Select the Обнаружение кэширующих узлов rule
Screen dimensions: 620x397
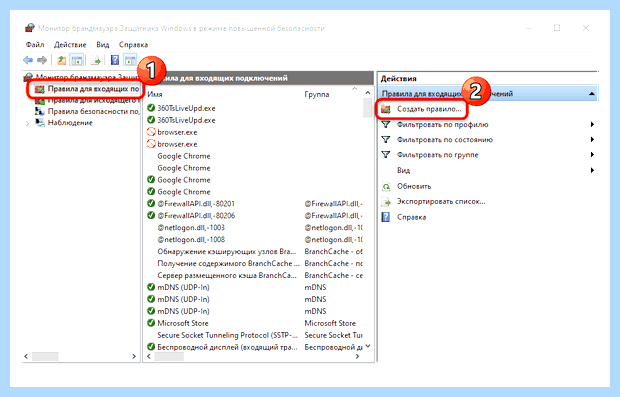227,251
